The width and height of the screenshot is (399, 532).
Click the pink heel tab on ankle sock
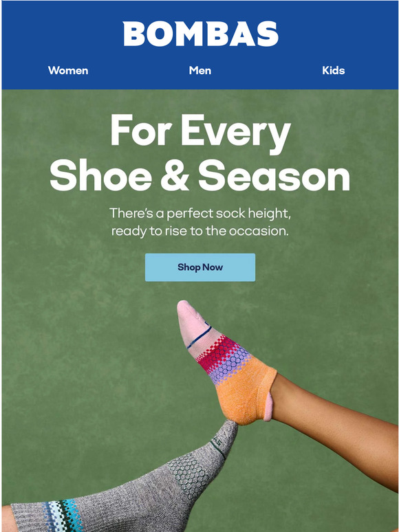pos(268,406)
